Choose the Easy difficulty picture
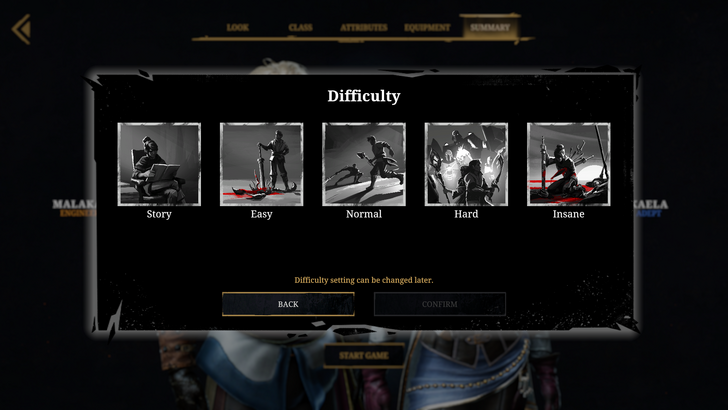The height and width of the screenshot is (410, 728). click(261, 164)
